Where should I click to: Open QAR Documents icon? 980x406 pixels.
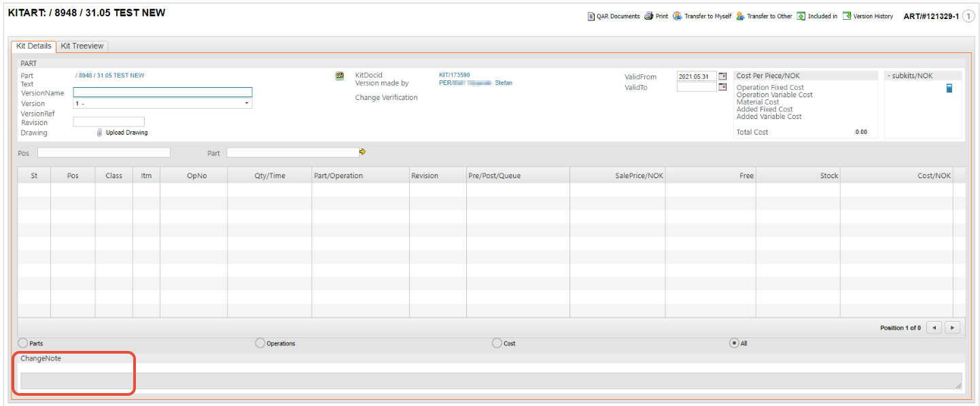[591, 16]
